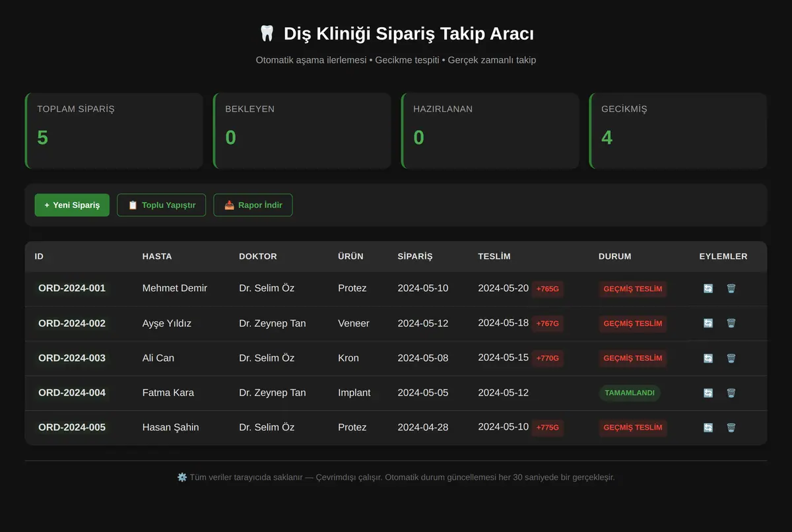The width and height of the screenshot is (792, 532).
Task: Click the Implant product cell
Action: click(x=354, y=393)
